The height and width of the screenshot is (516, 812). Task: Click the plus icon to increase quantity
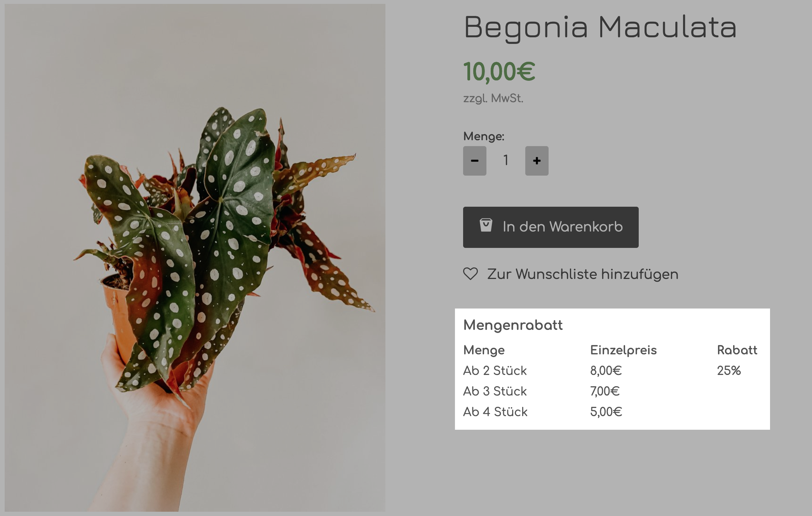click(537, 160)
